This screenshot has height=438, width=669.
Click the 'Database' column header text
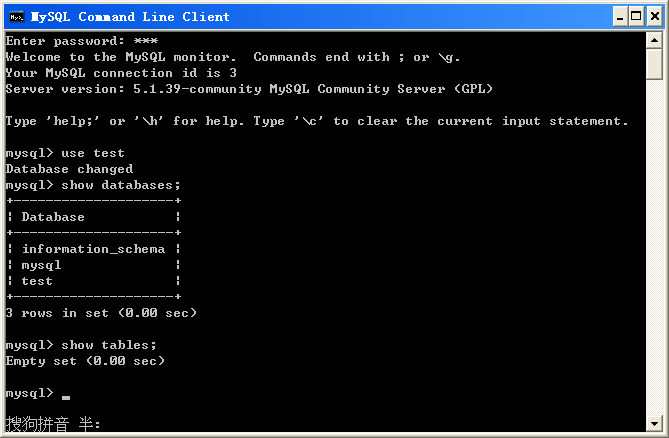click(53, 217)
